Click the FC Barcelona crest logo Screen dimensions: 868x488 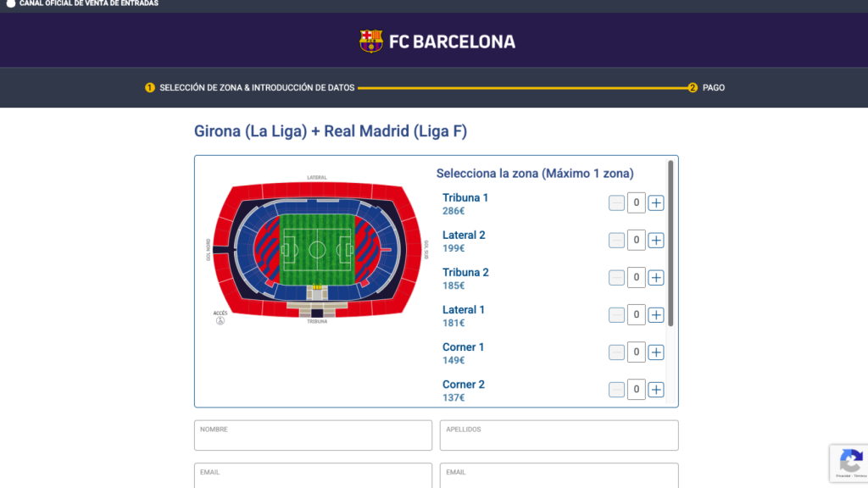(371, 39)
